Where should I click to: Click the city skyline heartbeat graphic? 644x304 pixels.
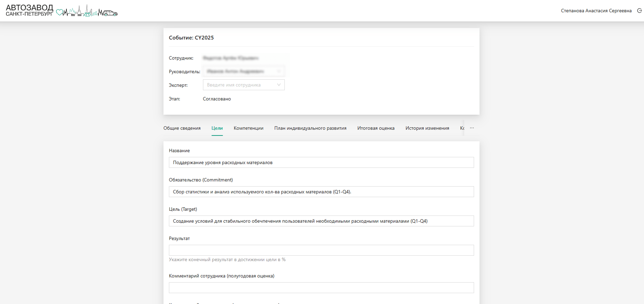coord(87,12)
